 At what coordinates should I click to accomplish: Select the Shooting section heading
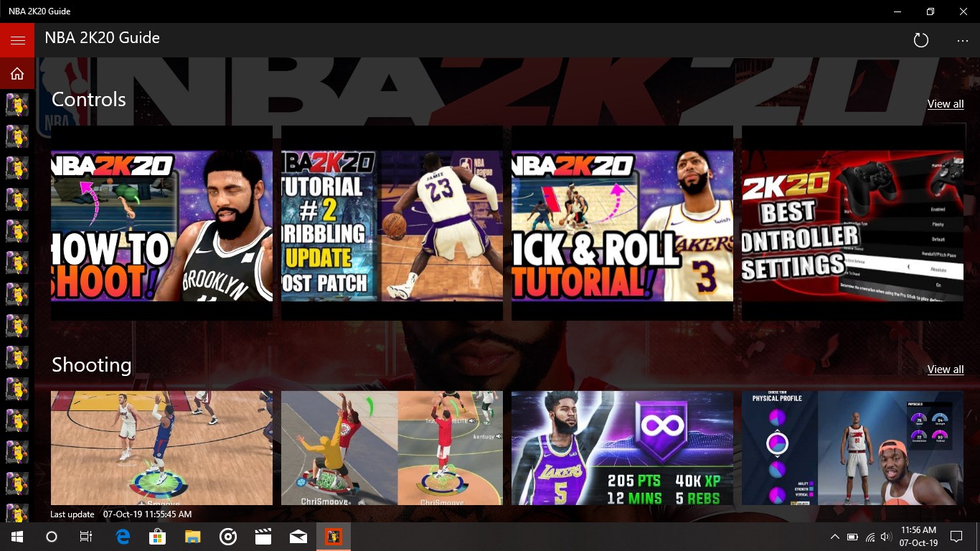coord(91,365)
